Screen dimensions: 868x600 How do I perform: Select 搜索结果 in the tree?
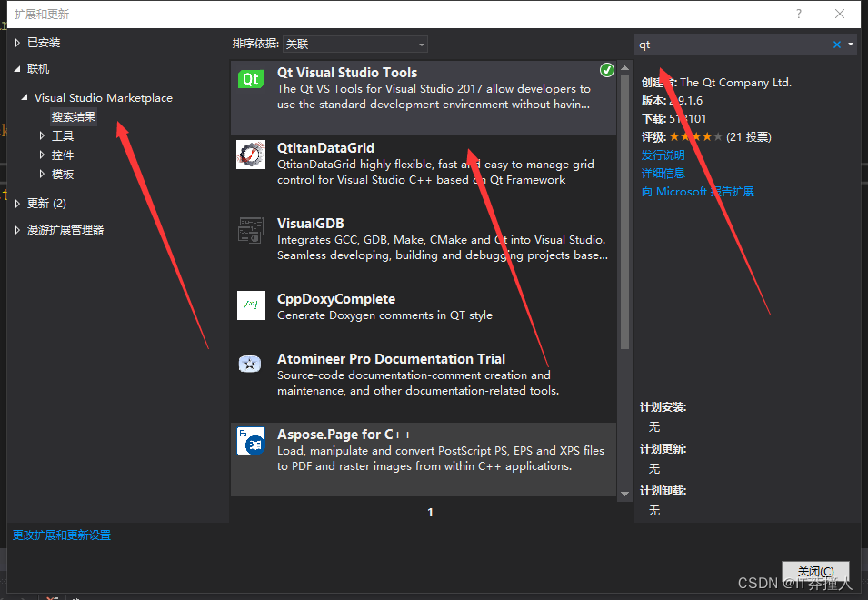tap(74, 116)
